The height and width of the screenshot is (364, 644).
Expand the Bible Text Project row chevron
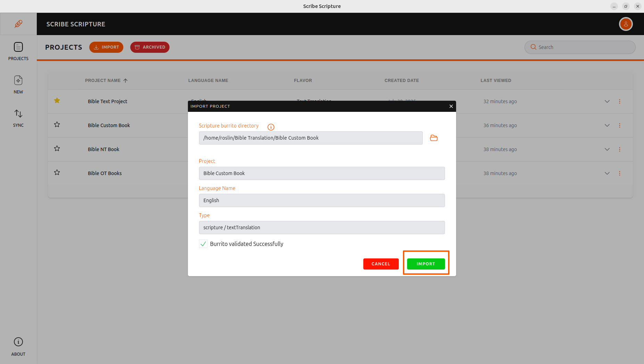point(607,101)
